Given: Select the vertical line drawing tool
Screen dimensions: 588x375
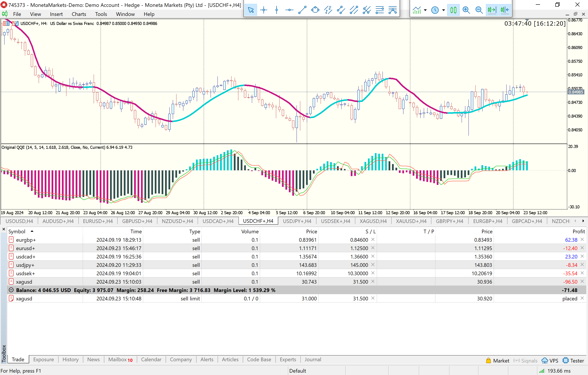Looking at the screenshot, I should [x=276, y=10].
